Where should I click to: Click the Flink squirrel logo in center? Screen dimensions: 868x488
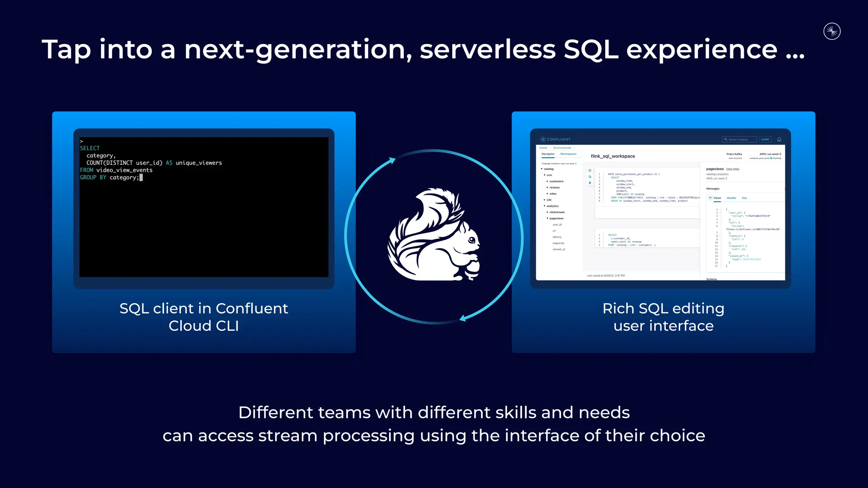point(434,235)
